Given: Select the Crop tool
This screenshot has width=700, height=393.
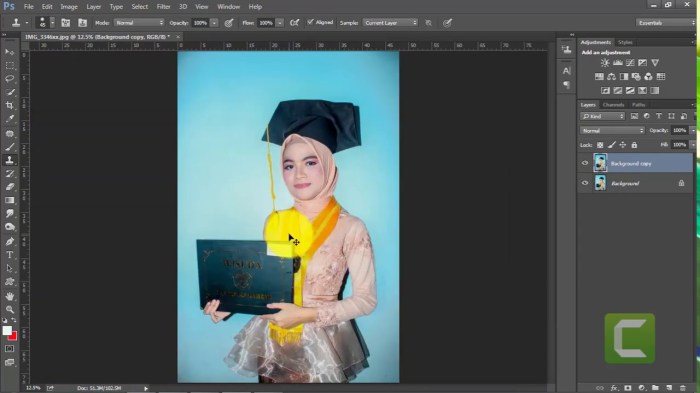Looking at the screenshot, I should tap(9, 105).
